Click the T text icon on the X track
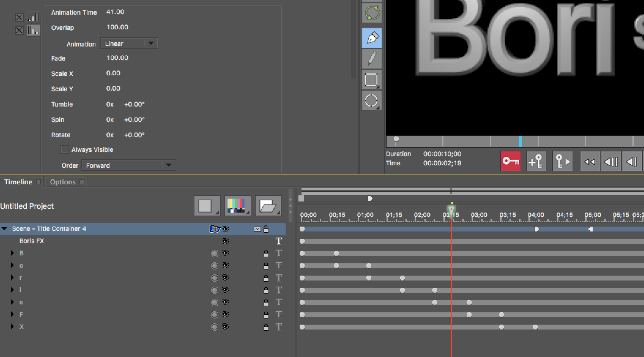Viewport: 644px width, 357px height. pos(279,327)
